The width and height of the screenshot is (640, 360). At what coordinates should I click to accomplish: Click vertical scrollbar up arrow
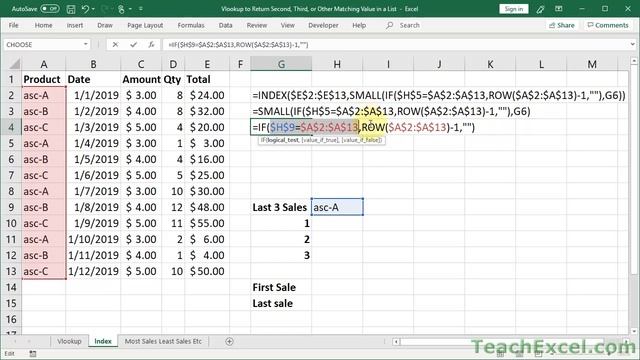tap(633, 61)
